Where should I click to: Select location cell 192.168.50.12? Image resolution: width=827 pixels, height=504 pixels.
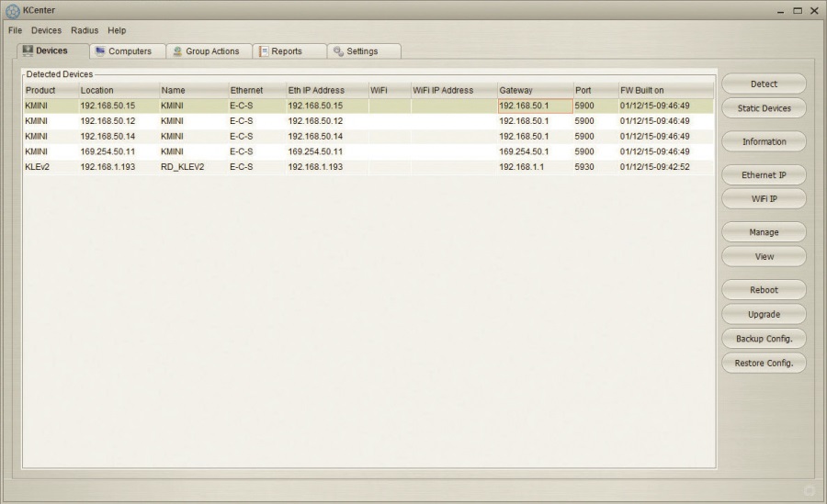(x=119, y=121)
